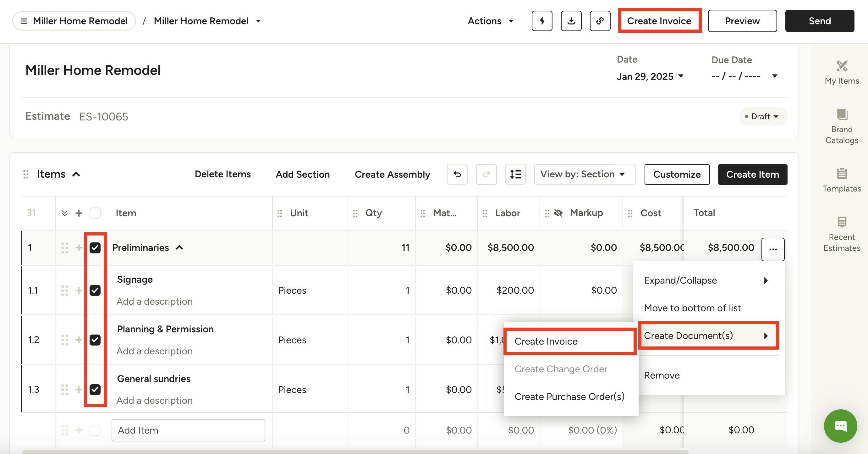The image size is (868, 454).
Task: Open the View by: Section dropdown
Action: [585, 174]
